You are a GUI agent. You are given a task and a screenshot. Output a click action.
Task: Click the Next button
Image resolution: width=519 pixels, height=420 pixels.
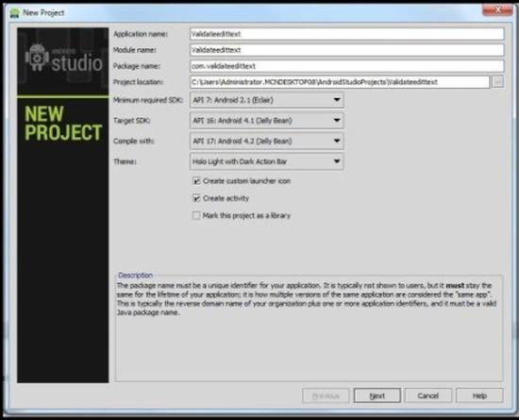coord(377,395)
